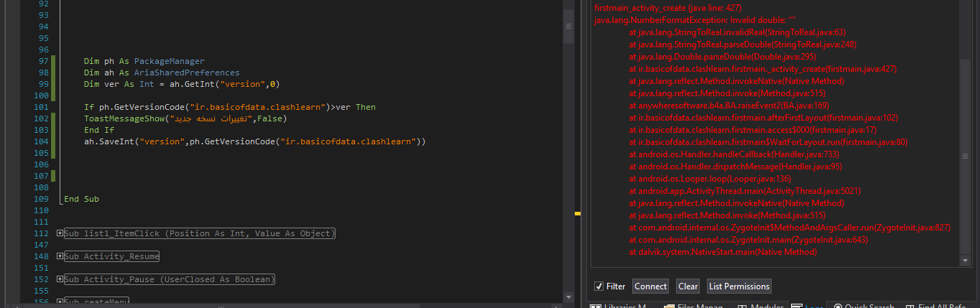Click the Files Manager folder icon

click(x=669, y=307)
